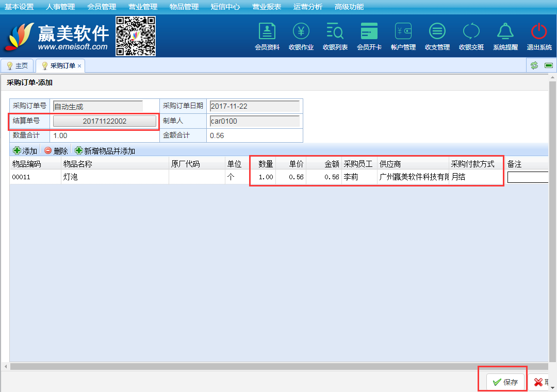Viewport: 557px width, 392px height.
Task: Close the 采购订单 tab
Action: click(79, 66)
